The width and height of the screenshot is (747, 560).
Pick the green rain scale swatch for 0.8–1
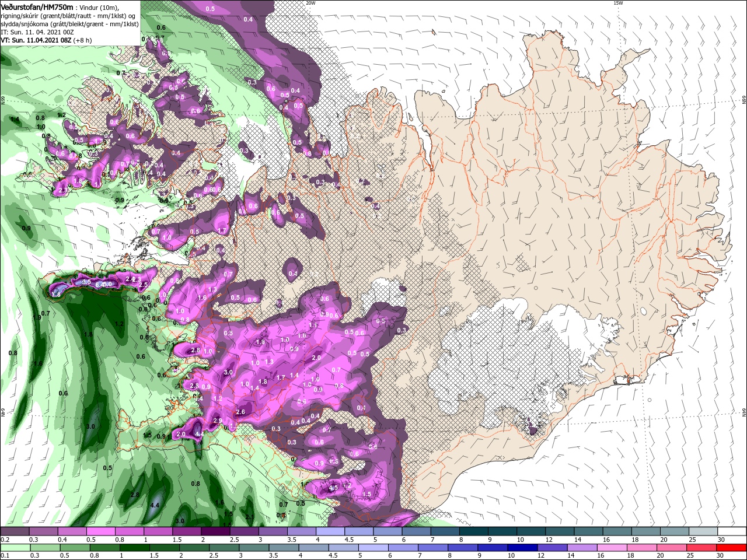(104, 548)
